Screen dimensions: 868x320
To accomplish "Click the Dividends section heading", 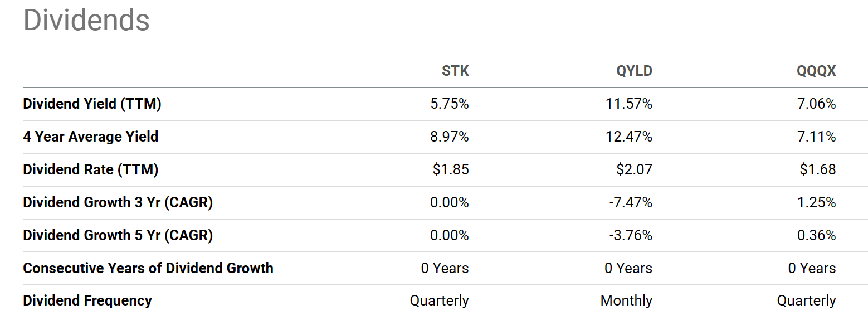I will (x=86, y=20).
